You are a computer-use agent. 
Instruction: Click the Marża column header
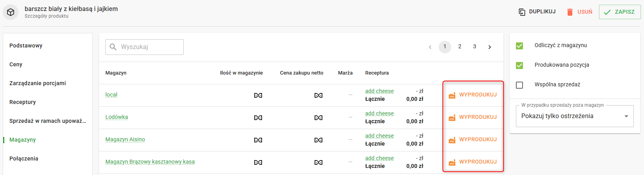(346, 73)
